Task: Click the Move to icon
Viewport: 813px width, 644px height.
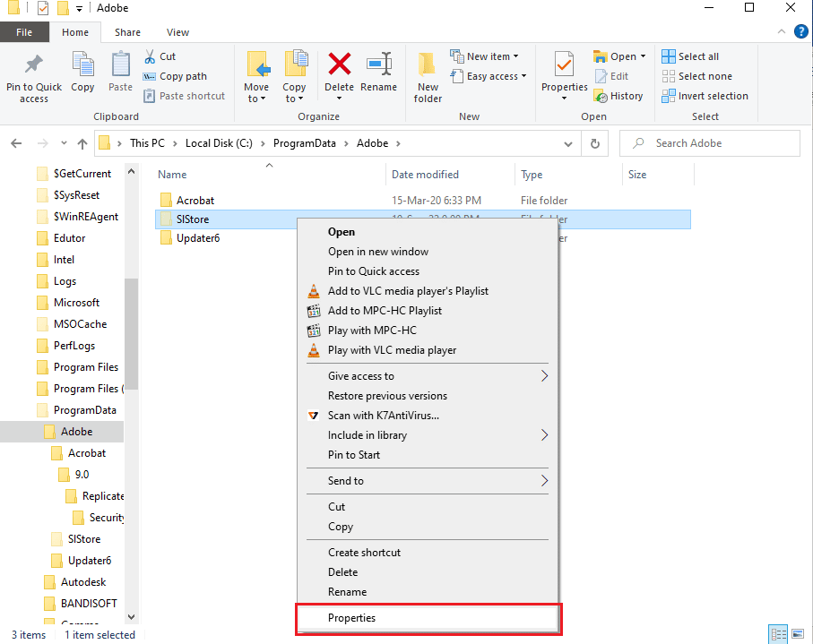Action: pyautogui.click(x=258, y=64)
